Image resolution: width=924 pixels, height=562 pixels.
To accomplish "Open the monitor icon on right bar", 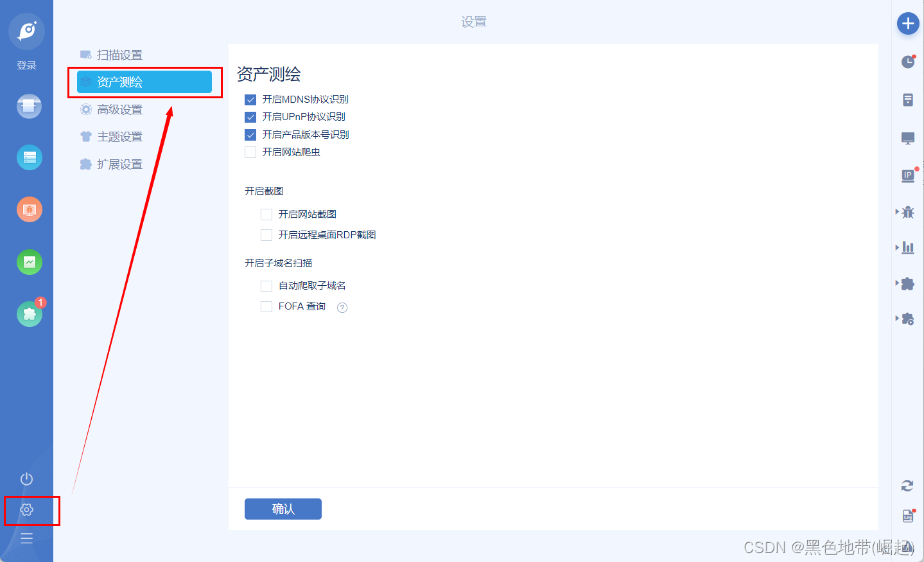I will pyautogui.click(x=908, y=138).
